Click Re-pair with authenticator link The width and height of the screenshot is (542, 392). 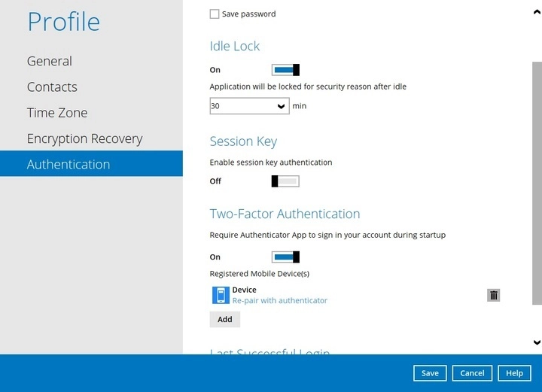[279, 301]
